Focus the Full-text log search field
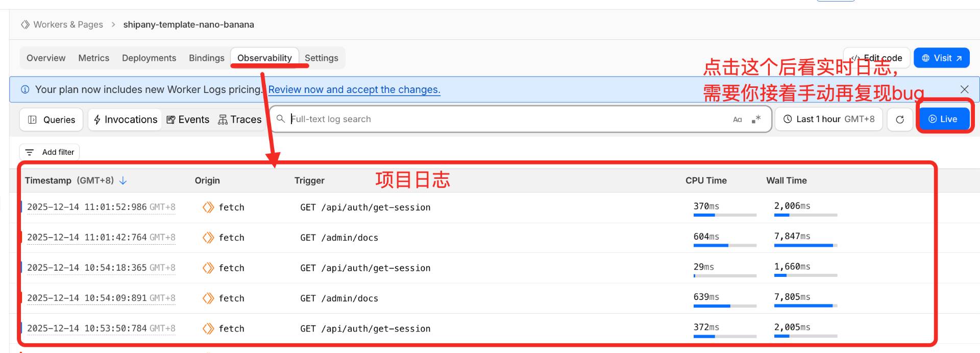The width and height of the screenshot is (980, 353). (505, 119)
